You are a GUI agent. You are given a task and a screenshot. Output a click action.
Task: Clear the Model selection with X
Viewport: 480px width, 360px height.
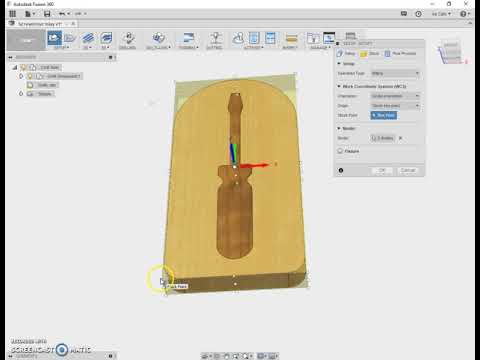click(x=401, y=138)
